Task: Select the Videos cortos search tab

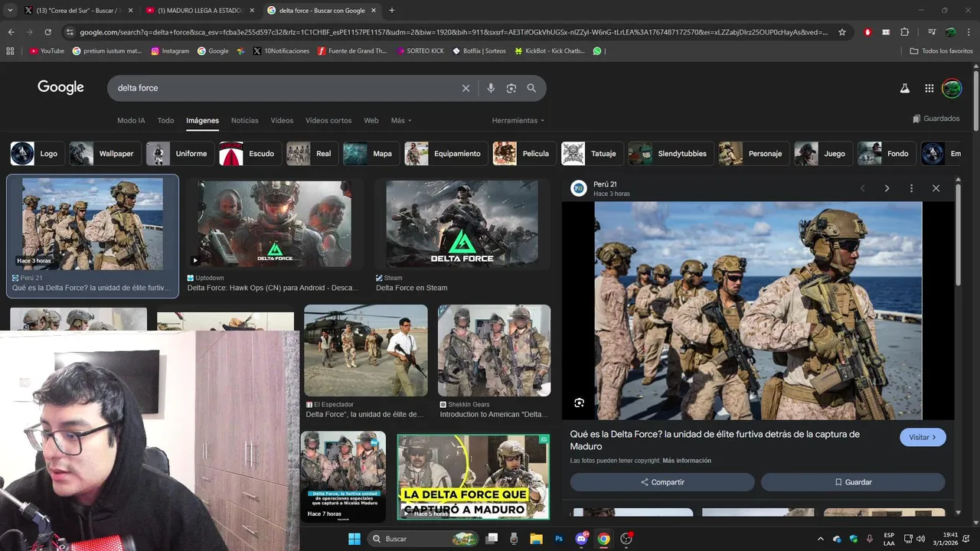Action: pyautogui.click(x=328, y=120)
